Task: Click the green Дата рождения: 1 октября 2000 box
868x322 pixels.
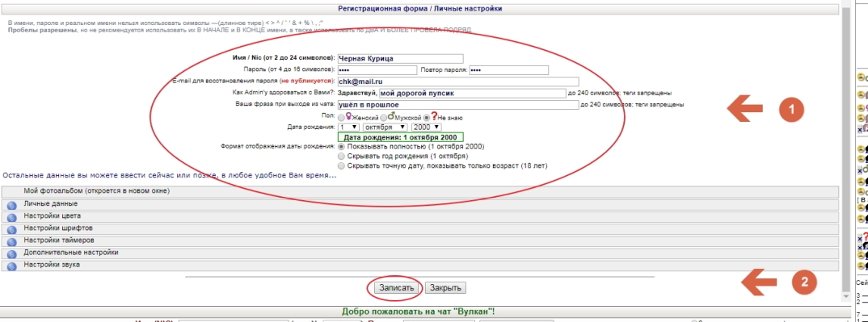Action: coord(401,137)
